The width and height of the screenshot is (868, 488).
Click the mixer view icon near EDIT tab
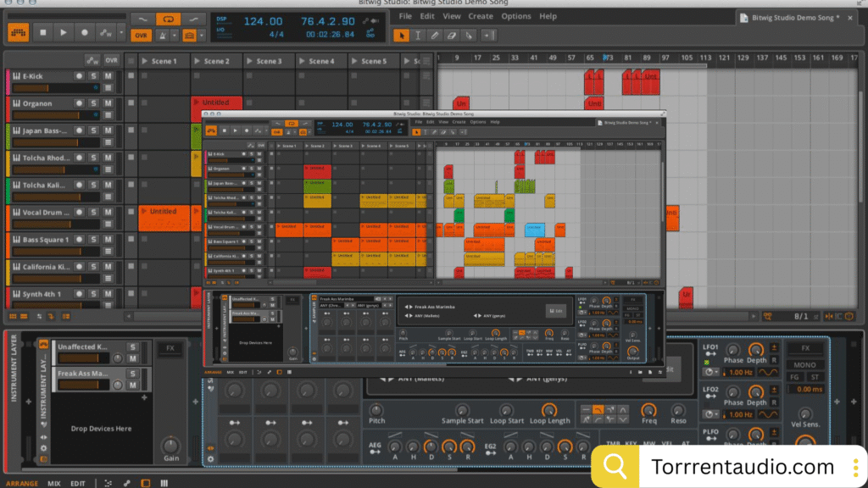coord(164,483)
